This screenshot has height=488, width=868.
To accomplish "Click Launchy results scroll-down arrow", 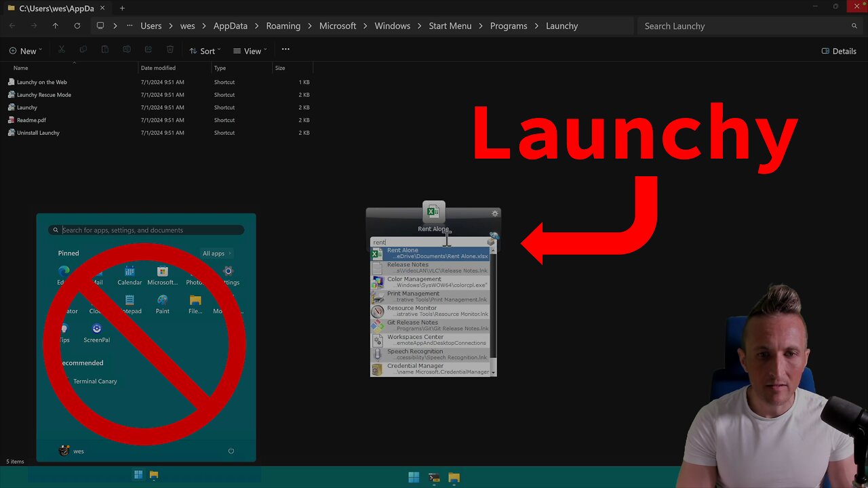I will 494,373.
